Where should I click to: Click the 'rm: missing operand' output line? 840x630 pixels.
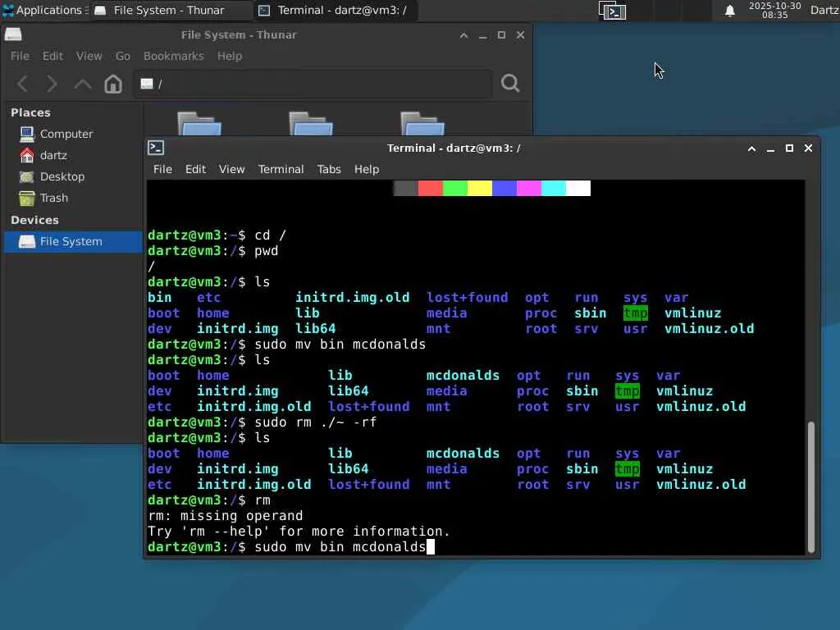click(225, 516)
